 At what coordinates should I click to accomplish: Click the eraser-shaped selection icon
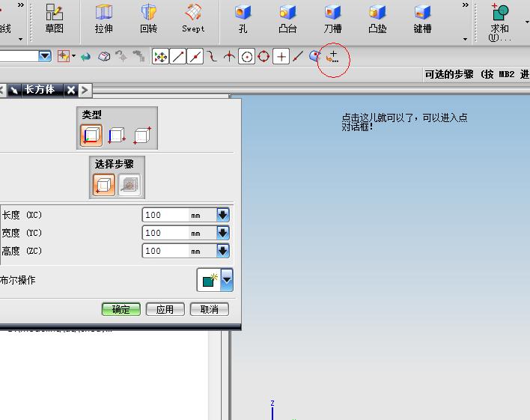[x=104, y=56]
